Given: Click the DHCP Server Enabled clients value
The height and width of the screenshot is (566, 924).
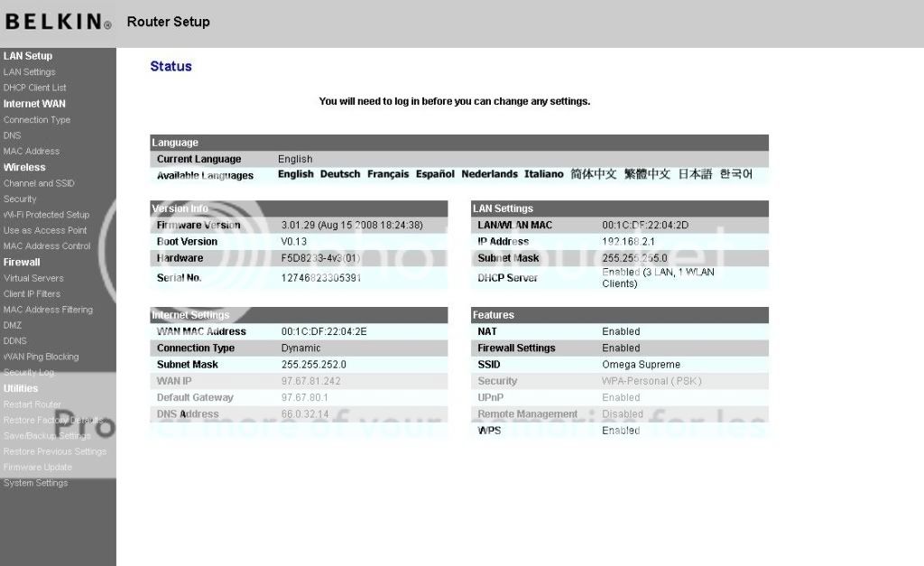Looking at the screenshot, I should (x=658, y=278).
